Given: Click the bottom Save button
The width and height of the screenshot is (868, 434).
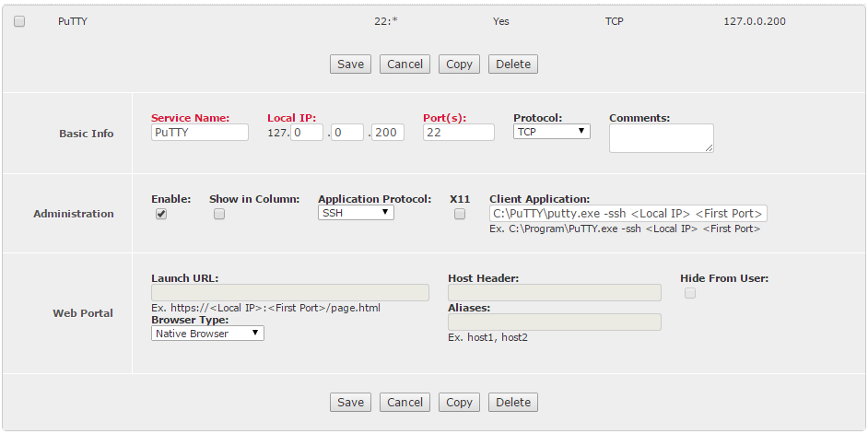Looking at the screenshot, I should (350, 402).
